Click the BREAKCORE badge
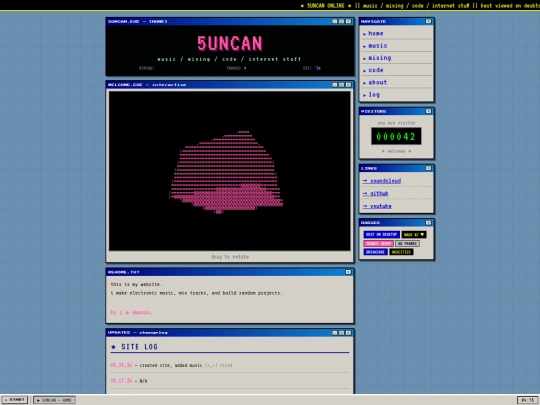540x405 pixels. 375,252
